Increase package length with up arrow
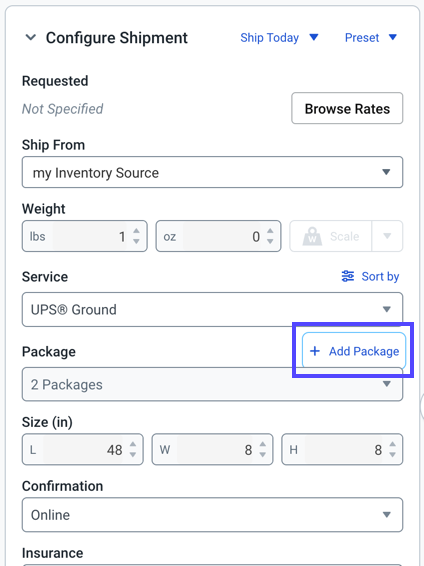This screenshot has height=566, width=424. click(x=133, y=445)
